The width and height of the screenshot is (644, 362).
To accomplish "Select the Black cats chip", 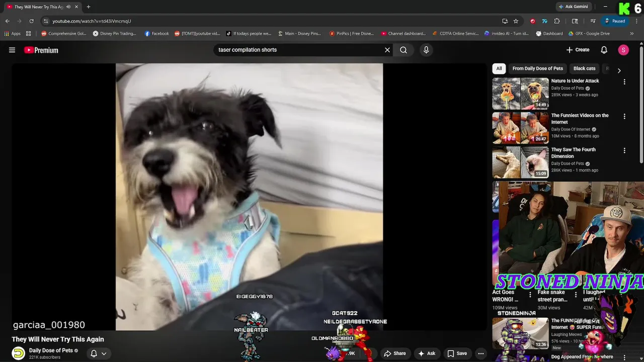I will click(584, 68).
